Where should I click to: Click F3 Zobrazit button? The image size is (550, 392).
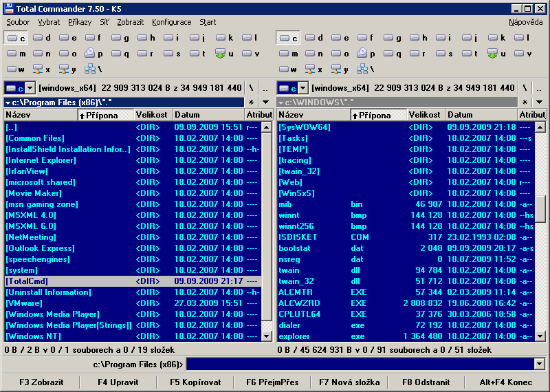41,382
